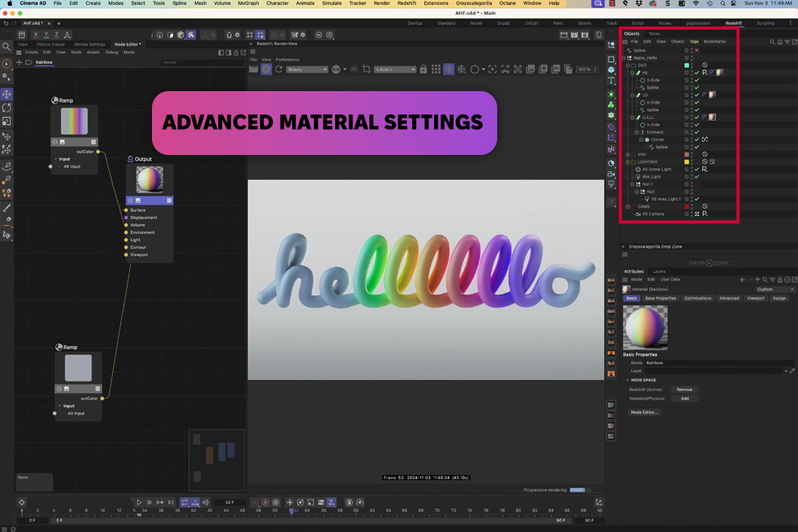Switch to the Takes tab
This screenshot has width=798, height=532.
tap(654, 33)
